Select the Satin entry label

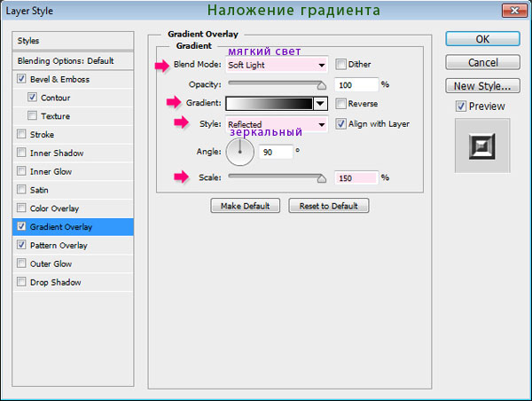coord(39,190)
